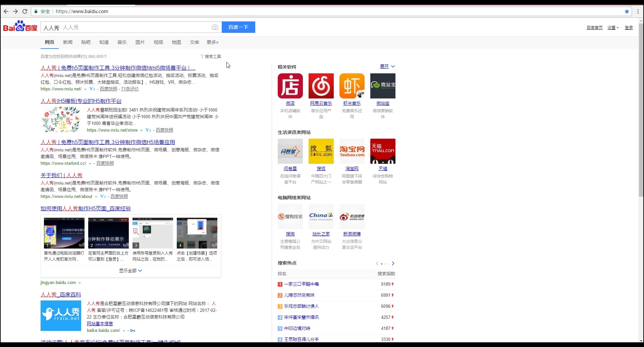Open hot search 中印边境对峙
644x347 pixels.
pyautogui.click(x=297, y=328)
